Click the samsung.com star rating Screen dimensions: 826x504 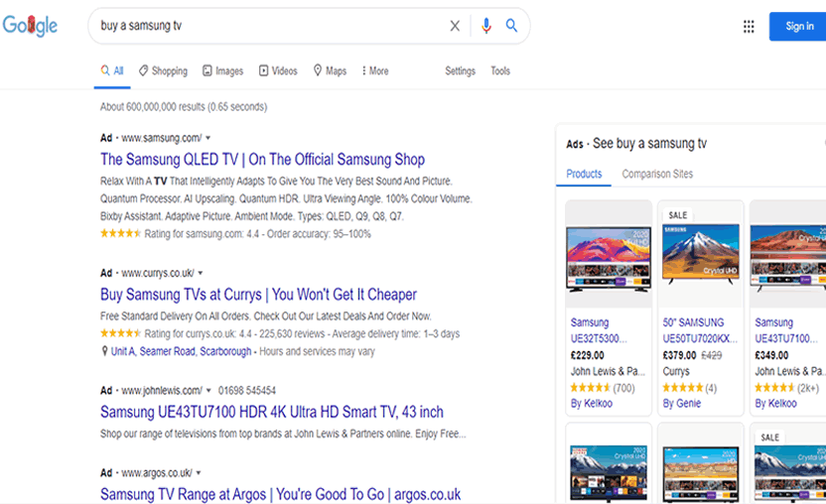point(120,233)
